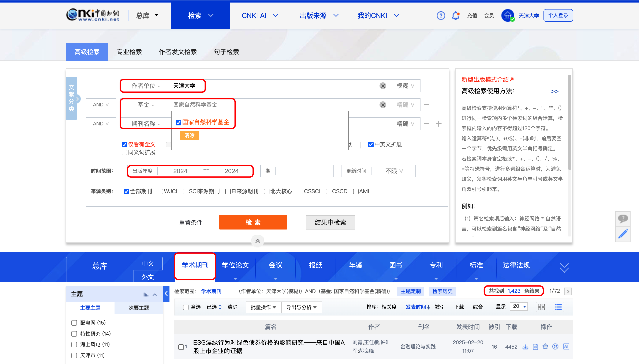Image resolution: width=639 pixels, height=364 pixels.
Task: Open the 作者单位 field type dropdown
Action: point(146,86)
